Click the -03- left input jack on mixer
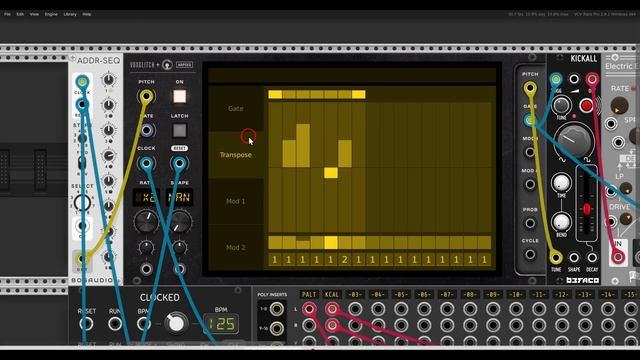Viewport: 640px width, 360px height. point(355,309)
